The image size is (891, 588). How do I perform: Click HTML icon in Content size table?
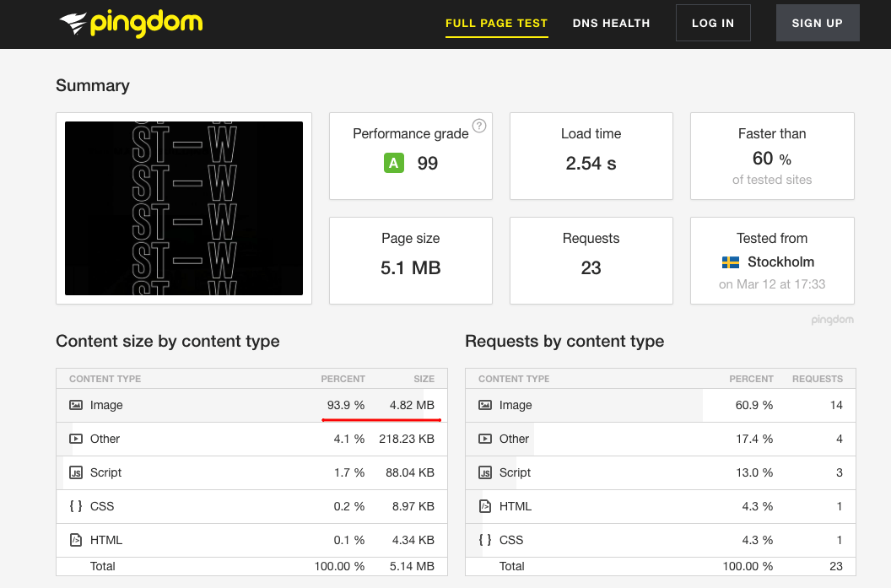[76, 540]
